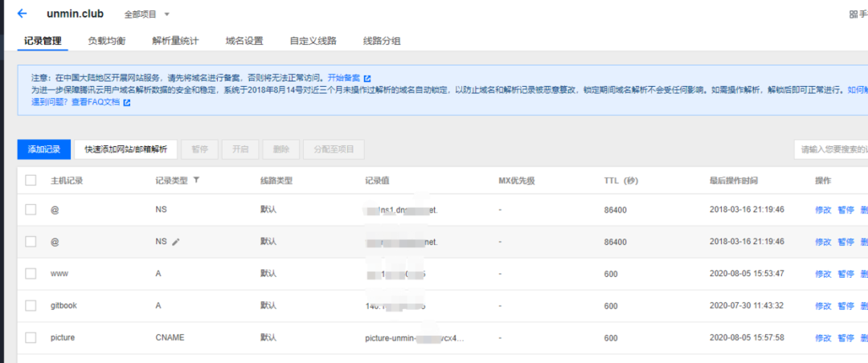This screenshot has width=868, height=363.
Task: Select the www record checkbox
Action: point(31,274)
